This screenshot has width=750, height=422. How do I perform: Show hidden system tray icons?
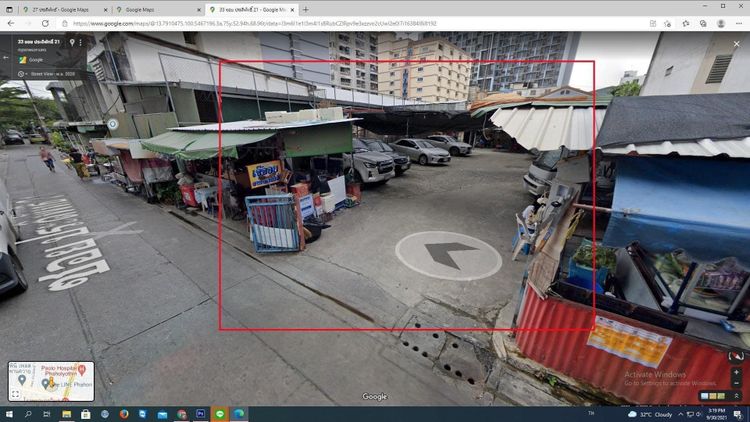[681, 414]
